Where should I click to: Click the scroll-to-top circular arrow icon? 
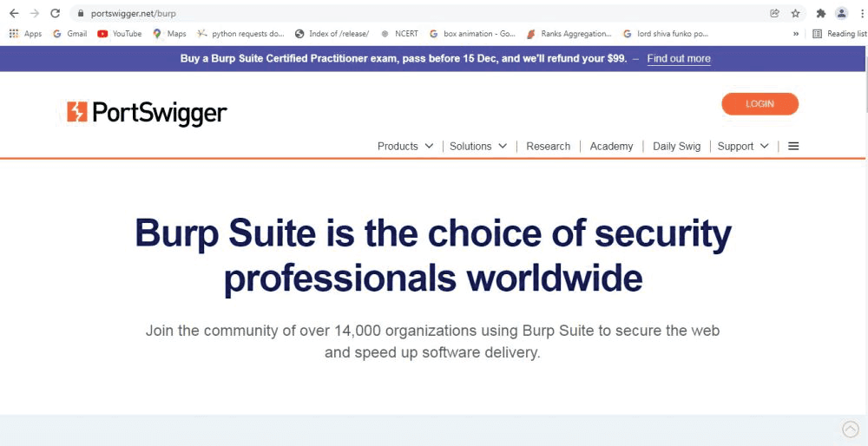coord(851,429)
